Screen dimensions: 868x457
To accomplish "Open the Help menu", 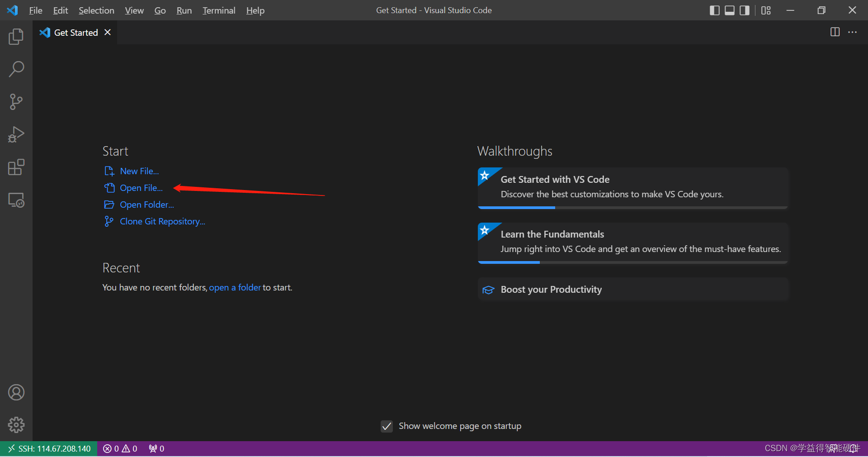I will (x=255, y=10).
